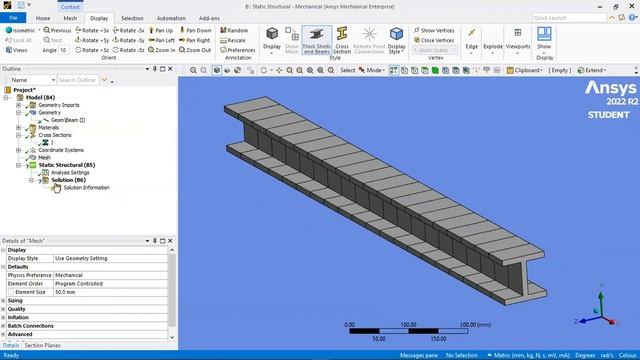Image resolution: width=640 pixels, height=360 pixels.
Task: Switch to the Add-ons tab
Action: pyautogui.click(x=209, y=18)
